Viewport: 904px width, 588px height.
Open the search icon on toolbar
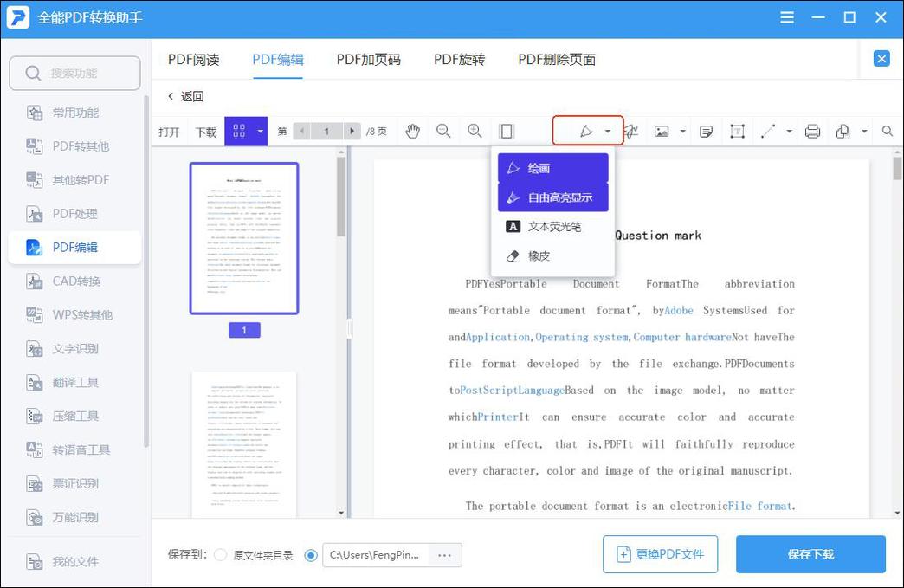point(888,131)
